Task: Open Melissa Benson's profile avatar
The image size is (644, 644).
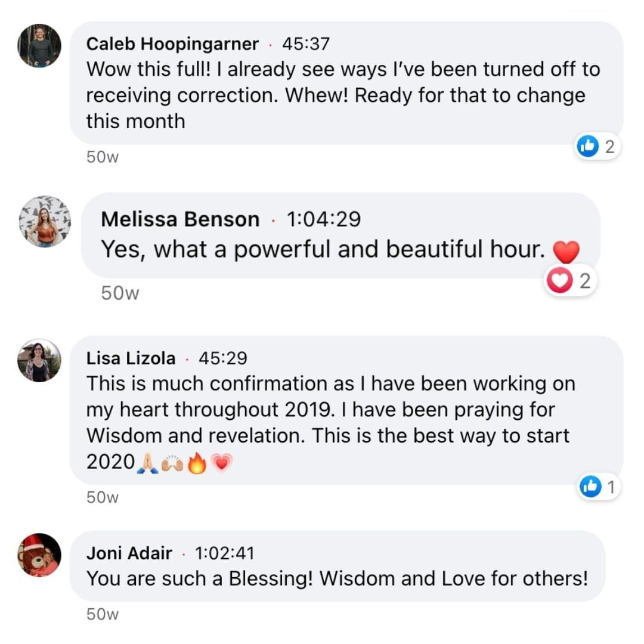Action: [x=45, y=221]
